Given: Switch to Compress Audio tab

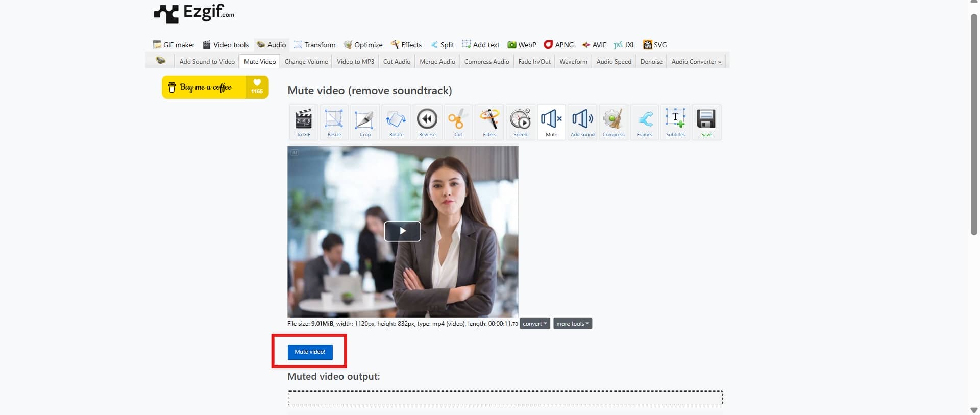Looking at the screenshot, I should click(486, 61).
